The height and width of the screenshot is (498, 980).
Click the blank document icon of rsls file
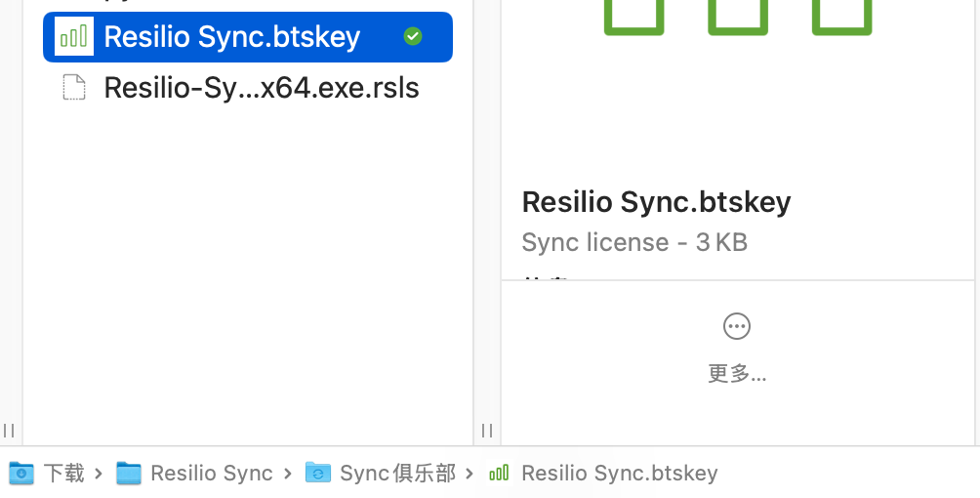[74, 87]
